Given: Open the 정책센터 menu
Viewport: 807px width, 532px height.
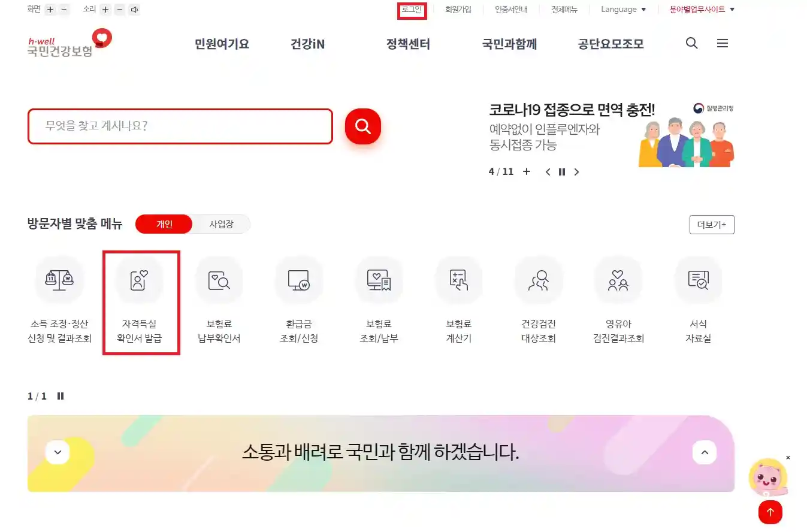Looking at the screenshot, I should click(407, 43).
